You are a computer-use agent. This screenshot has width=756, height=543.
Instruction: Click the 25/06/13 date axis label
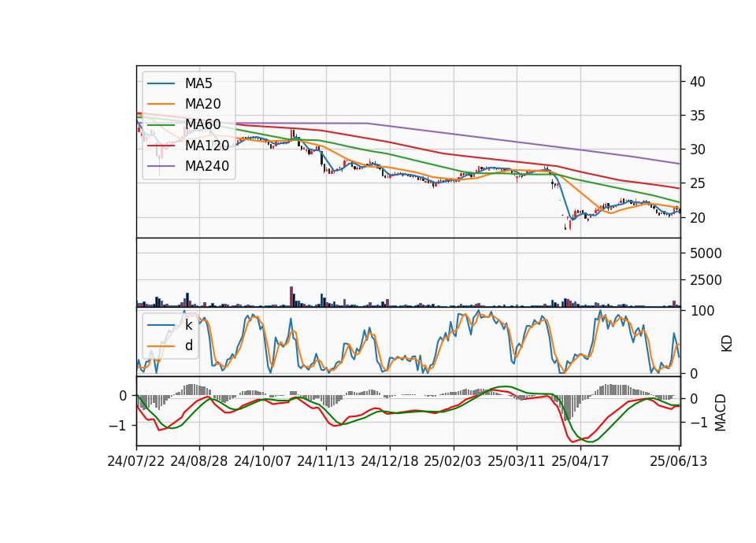coord(678,461)
